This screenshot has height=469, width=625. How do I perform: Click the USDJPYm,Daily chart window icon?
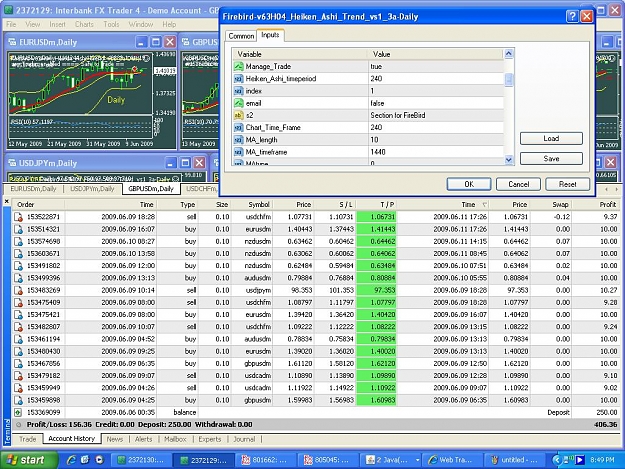pos(12,163)
